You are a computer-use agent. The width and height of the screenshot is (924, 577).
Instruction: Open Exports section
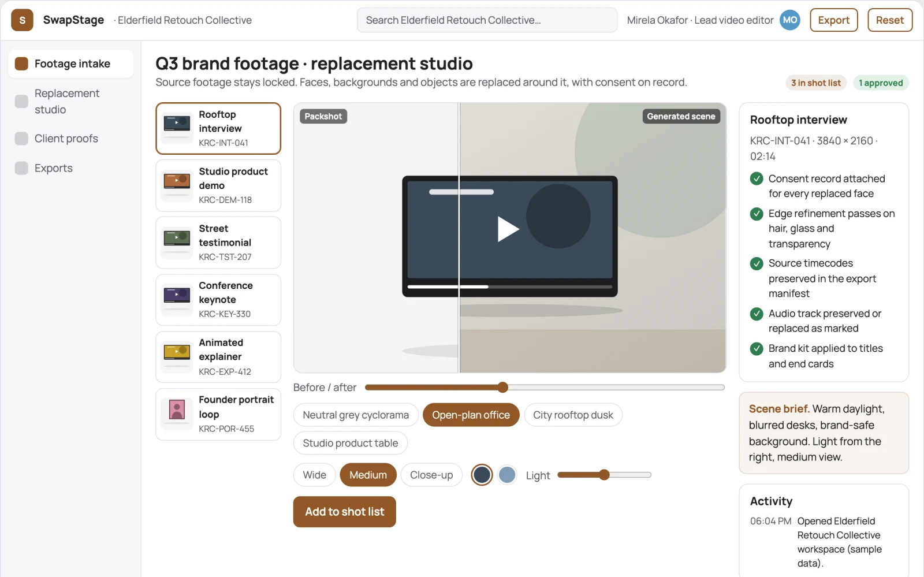tap(70, 168)
